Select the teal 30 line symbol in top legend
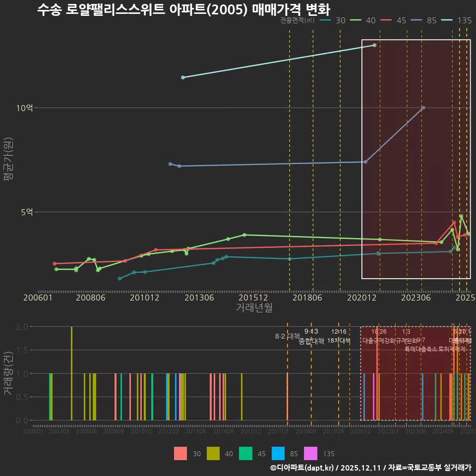Screen dimensions: 476x476 point(325,21)
